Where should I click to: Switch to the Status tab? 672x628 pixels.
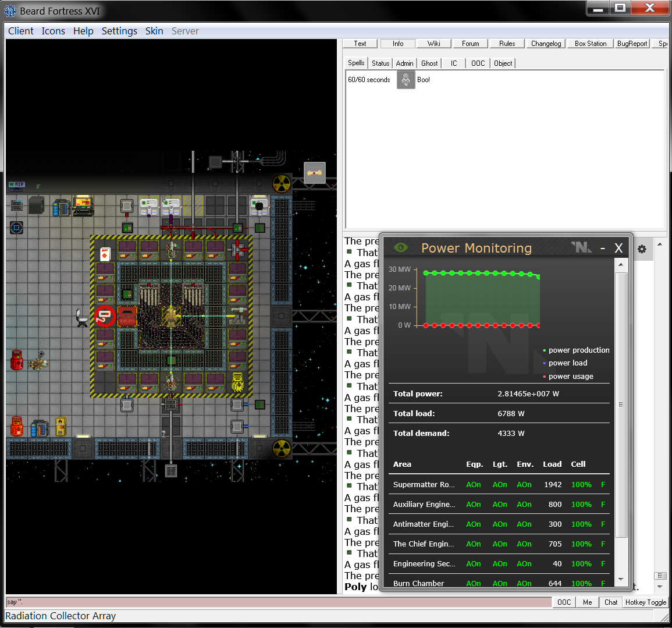point(380,63)
